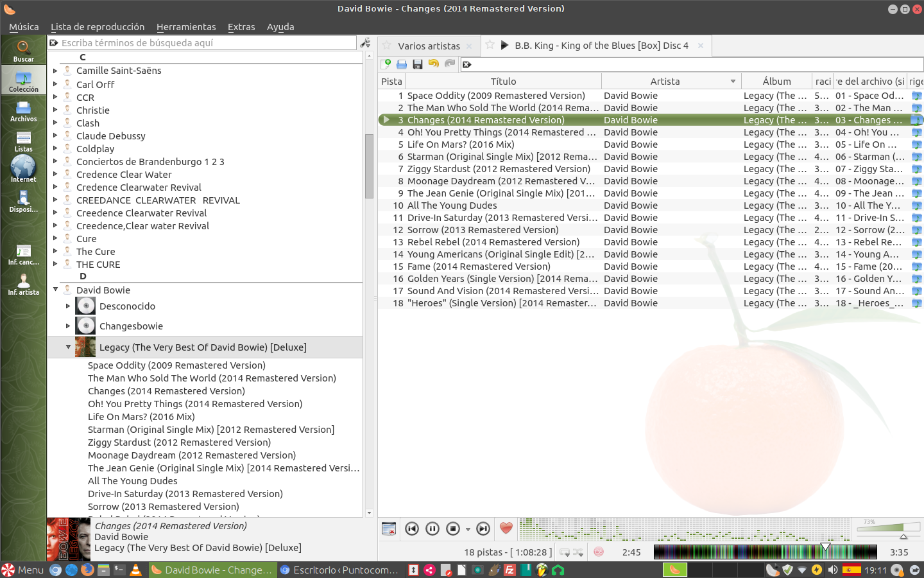The height and width of the screenshot is (578, 924).
Task: Skip to the next track
Action: coord(483,529)
